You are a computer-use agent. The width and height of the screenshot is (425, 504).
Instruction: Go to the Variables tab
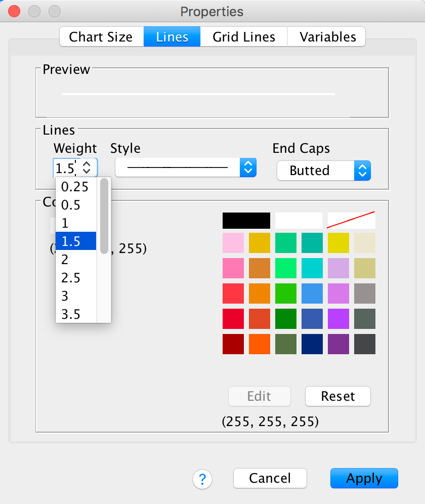point(327,37)
